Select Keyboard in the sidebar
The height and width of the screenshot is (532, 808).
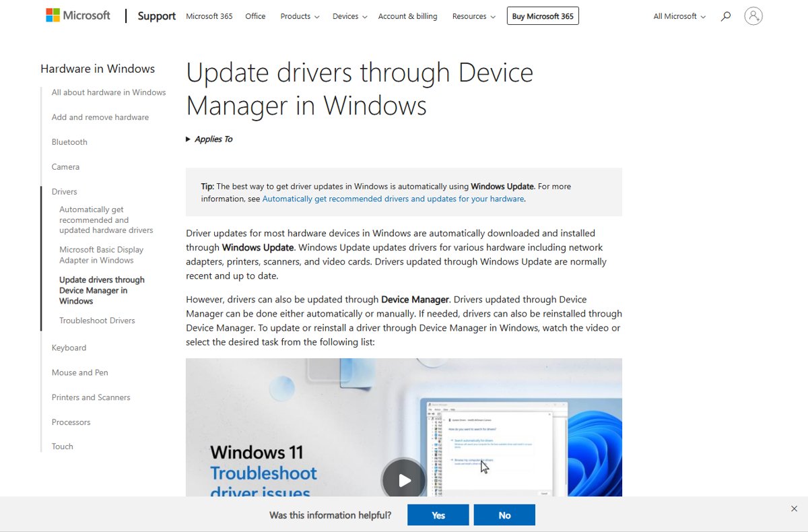pos(69,348)
